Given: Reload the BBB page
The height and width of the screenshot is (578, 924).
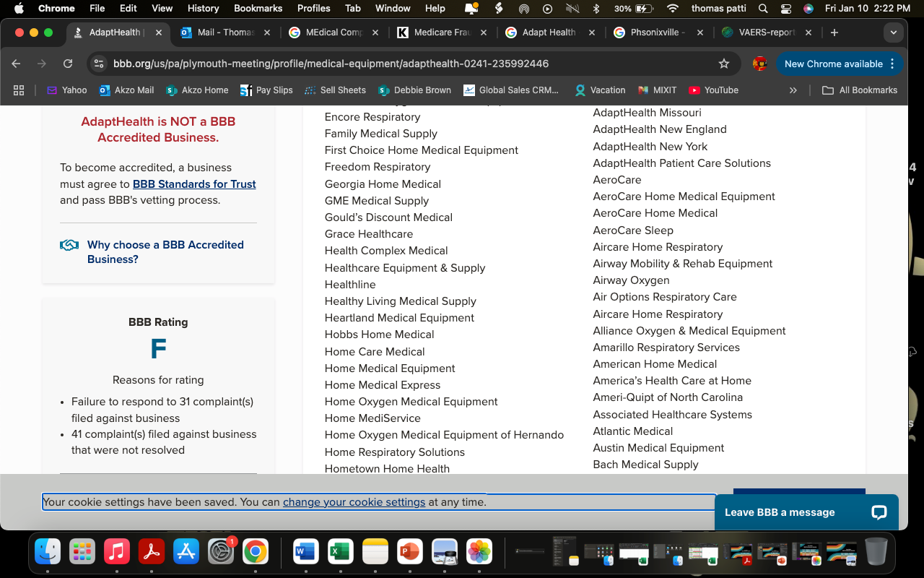Looking at the screenshot, I should [68, 64].
